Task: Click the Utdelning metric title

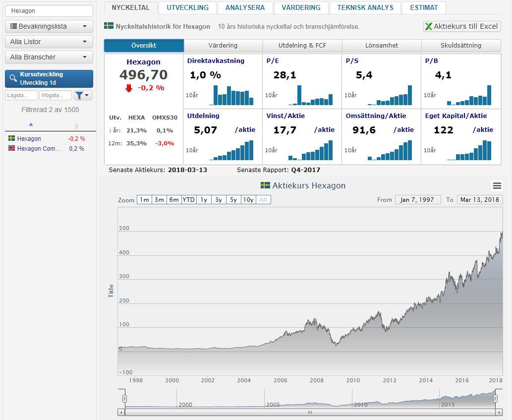Action: (203, 116)
